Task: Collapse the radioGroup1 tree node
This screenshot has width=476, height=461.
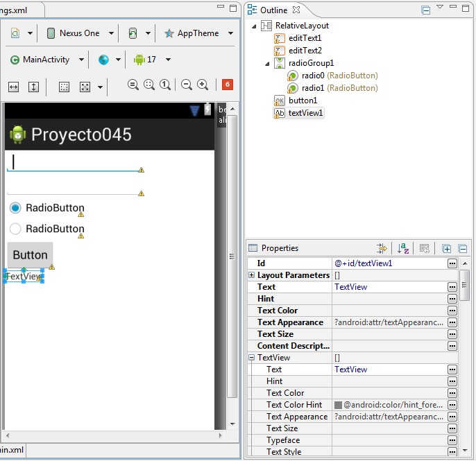Action: click(x=267, y=64)
